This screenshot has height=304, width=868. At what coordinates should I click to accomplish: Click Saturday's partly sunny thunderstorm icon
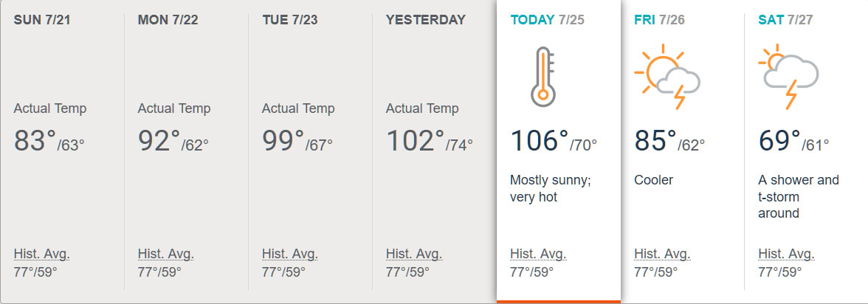coord(788,77)
